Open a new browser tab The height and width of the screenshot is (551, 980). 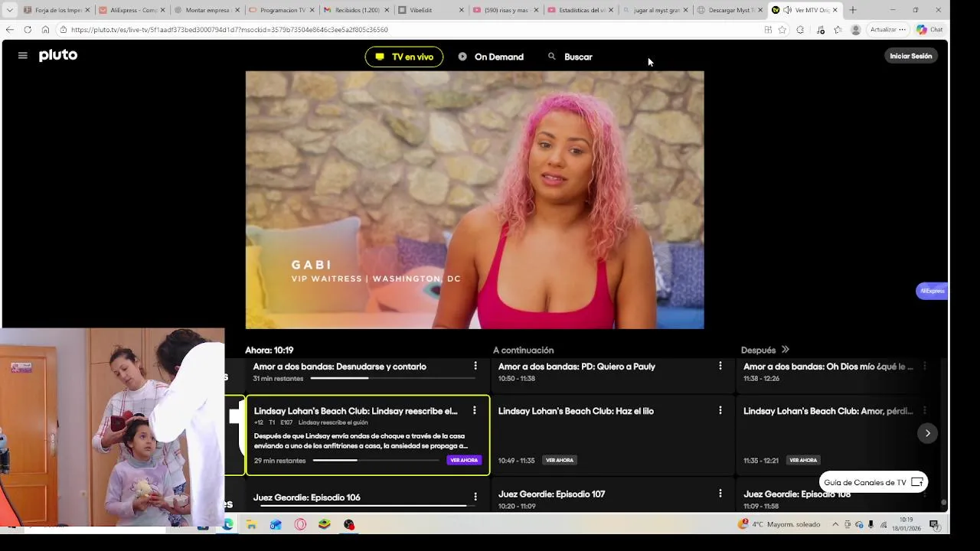[x=853, y=10]
